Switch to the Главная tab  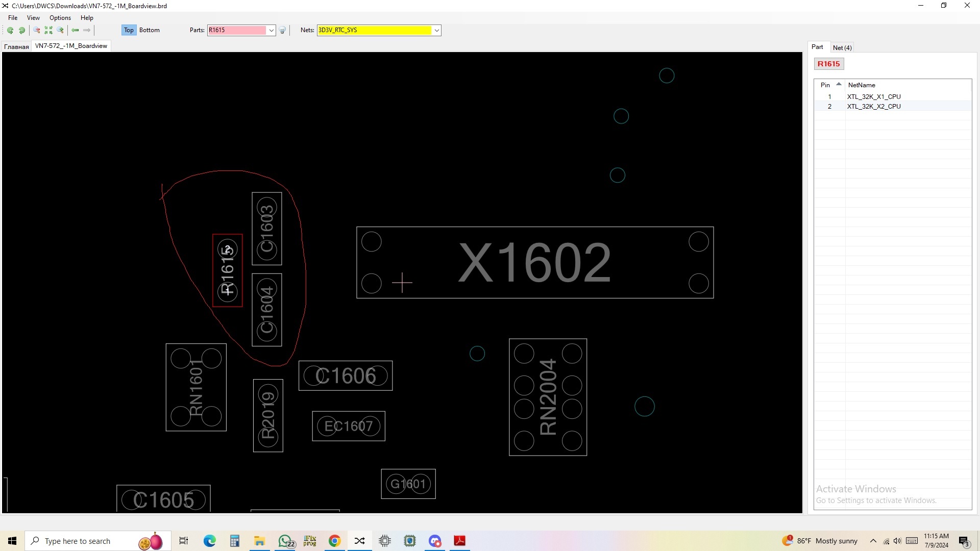coord(16,46)
